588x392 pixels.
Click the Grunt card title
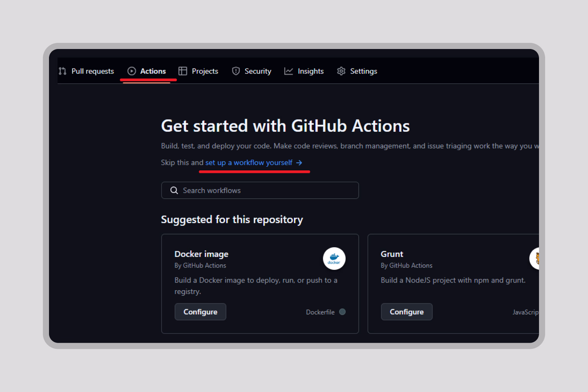[392, 254]
